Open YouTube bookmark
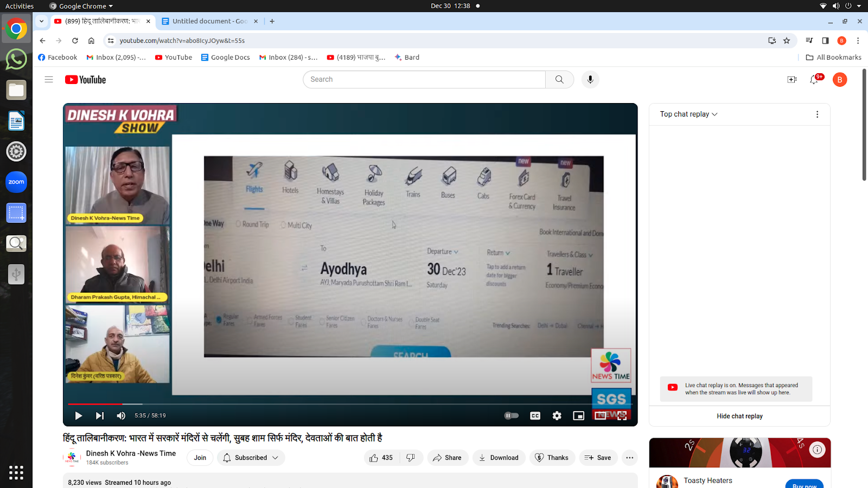Screen dimensions: 868x488 (x=174, y=57)
